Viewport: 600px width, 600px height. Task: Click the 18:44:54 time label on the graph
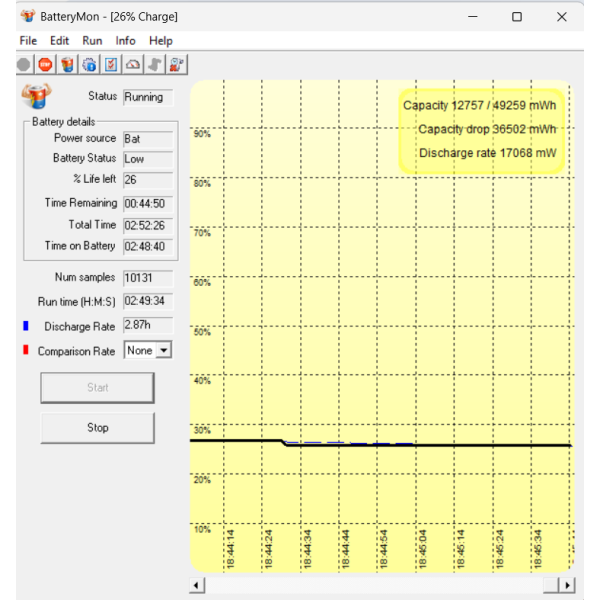coord(384,549)
